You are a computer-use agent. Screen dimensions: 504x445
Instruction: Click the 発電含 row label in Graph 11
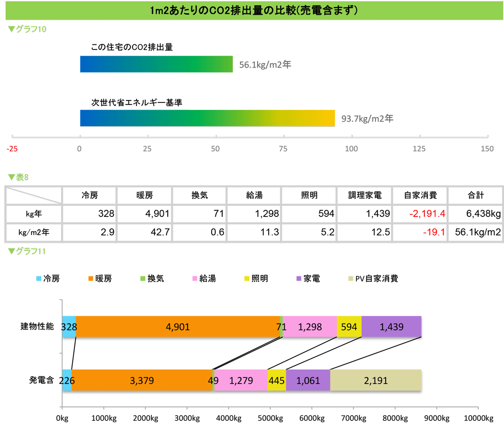click(x=41, y=380)
